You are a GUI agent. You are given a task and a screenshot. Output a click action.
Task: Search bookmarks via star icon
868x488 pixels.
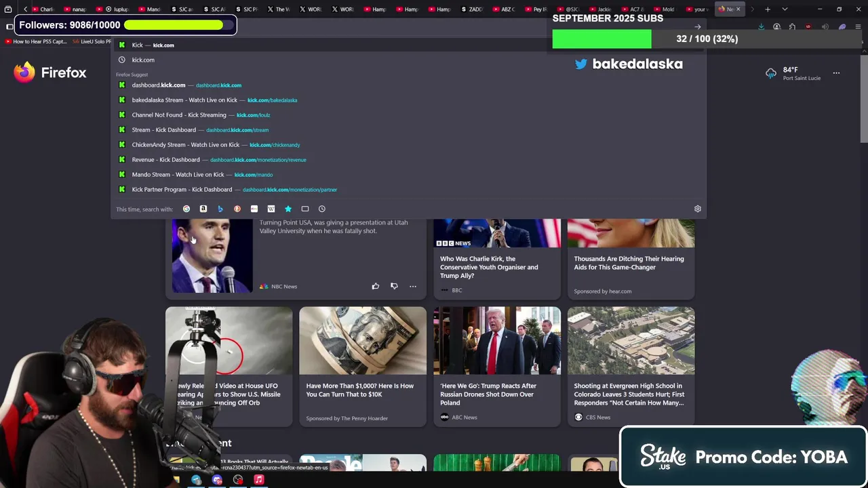(x=288, y=209)
